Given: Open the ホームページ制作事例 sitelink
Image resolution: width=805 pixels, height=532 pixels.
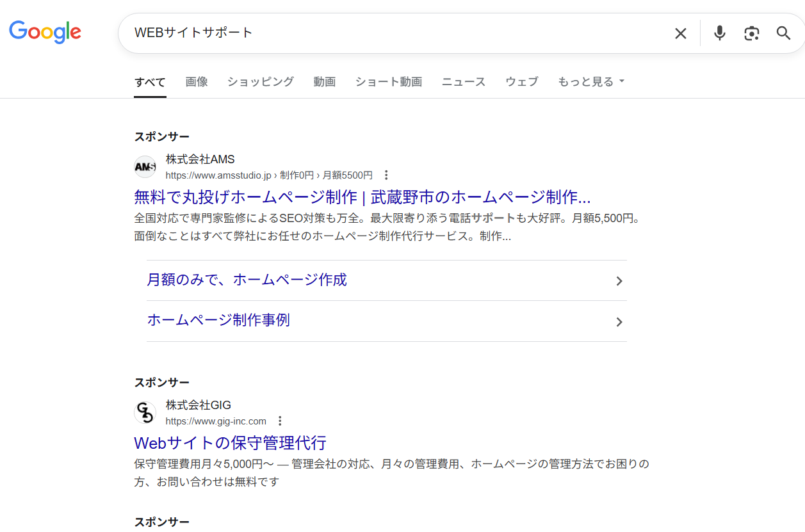Looking at the screenshot, I should [x=218, y=320].
